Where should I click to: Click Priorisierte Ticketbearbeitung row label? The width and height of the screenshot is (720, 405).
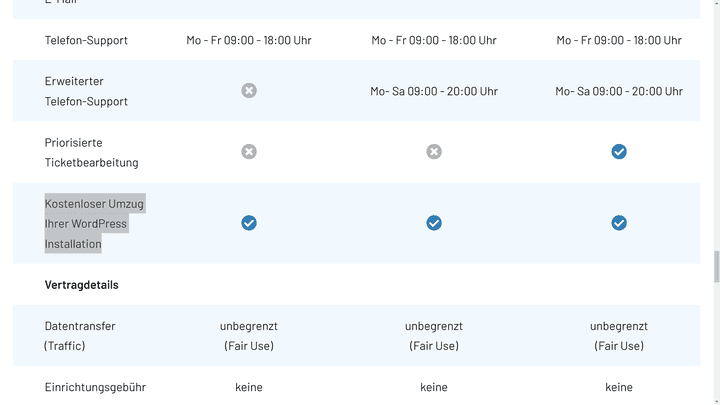(x=91, y=152)
